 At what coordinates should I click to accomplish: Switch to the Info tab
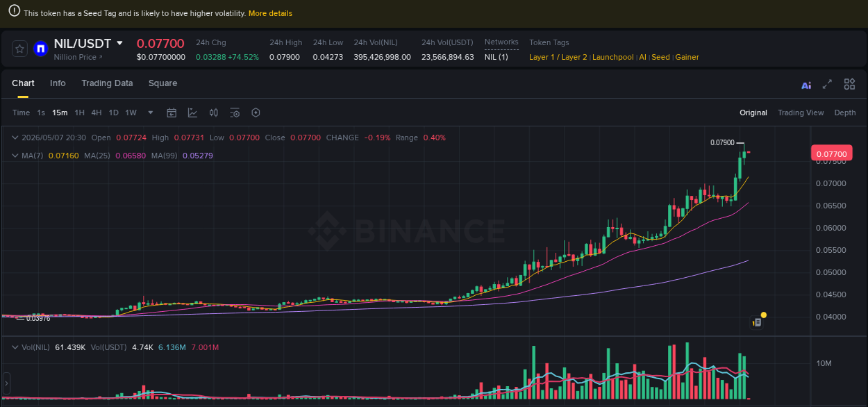[58, 83]
